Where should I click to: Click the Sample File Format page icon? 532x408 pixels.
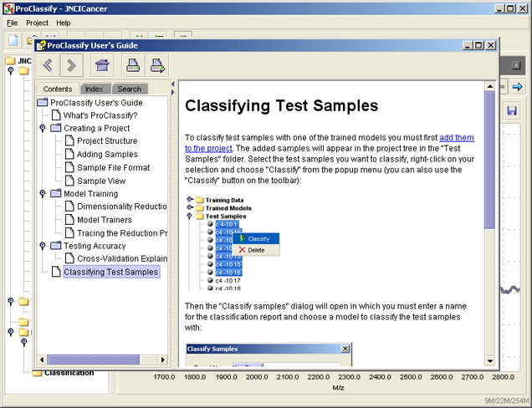pos(69,167)
